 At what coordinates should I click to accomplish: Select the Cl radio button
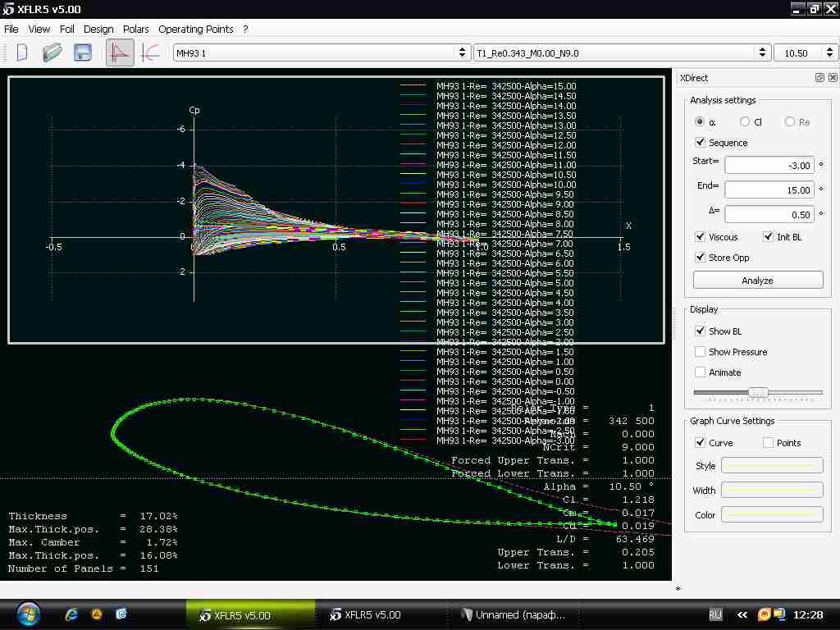coord(745,121)
